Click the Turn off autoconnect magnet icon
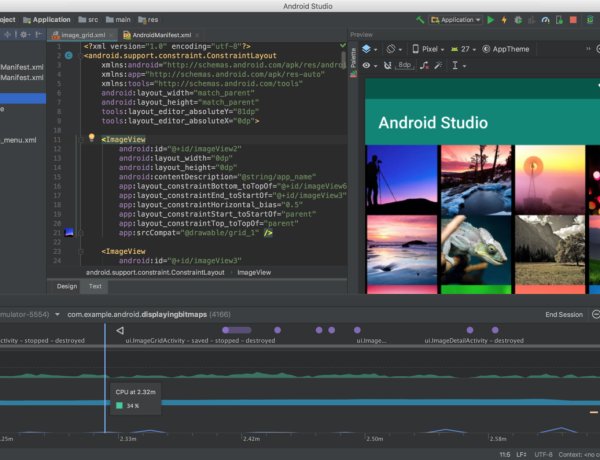This screenshot has height=460, width=600. [387, 65]
